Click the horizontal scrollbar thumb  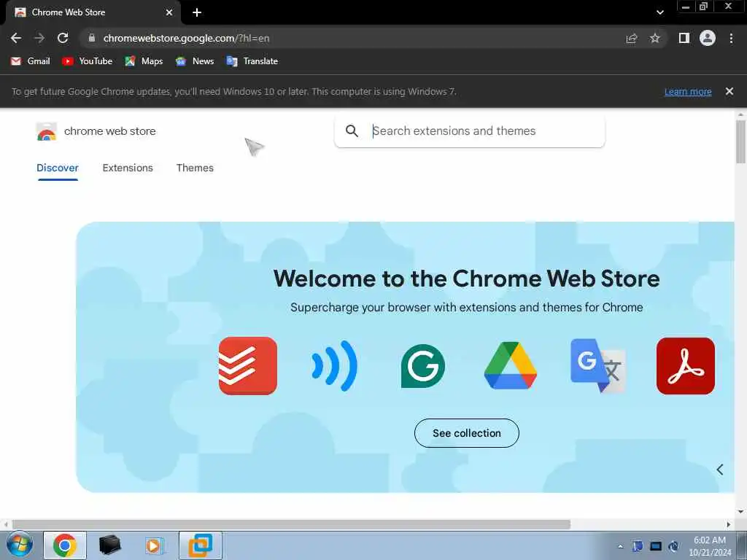[291, 524]
